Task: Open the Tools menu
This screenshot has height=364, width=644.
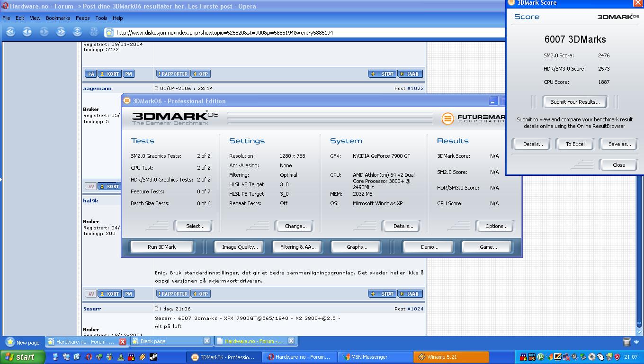Action: click(x=101, y=18)
